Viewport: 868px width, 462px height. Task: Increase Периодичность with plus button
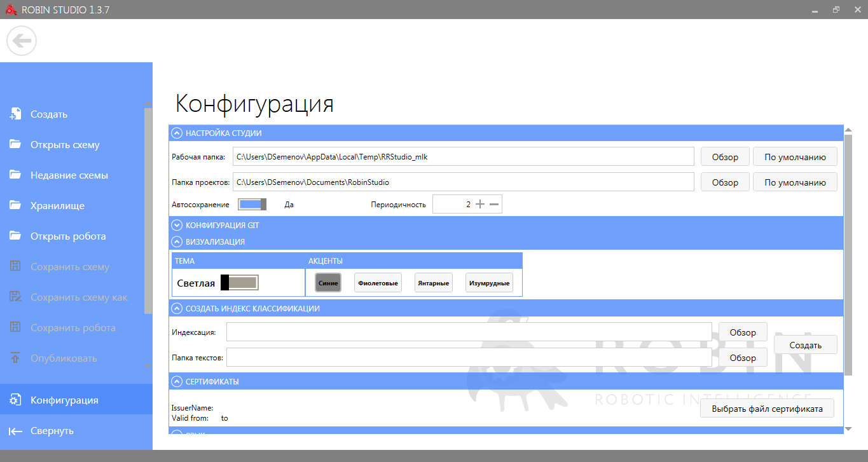pos(480,204)
